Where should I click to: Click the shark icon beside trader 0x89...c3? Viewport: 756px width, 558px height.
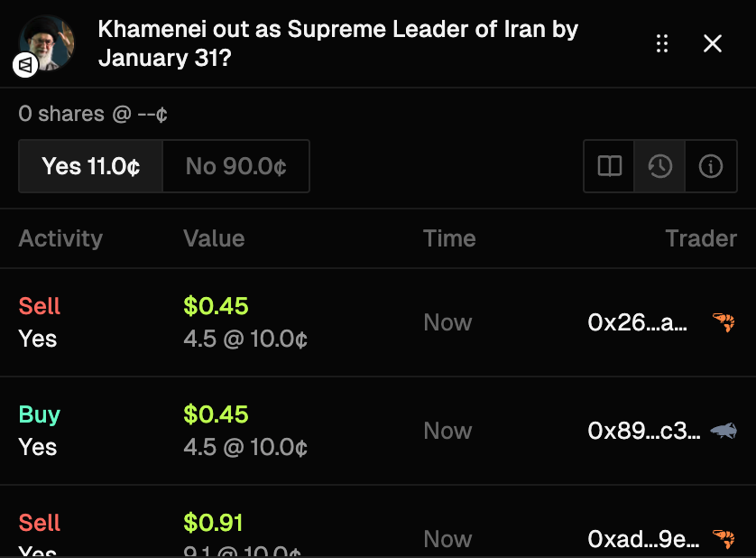(x=724, y=431)
